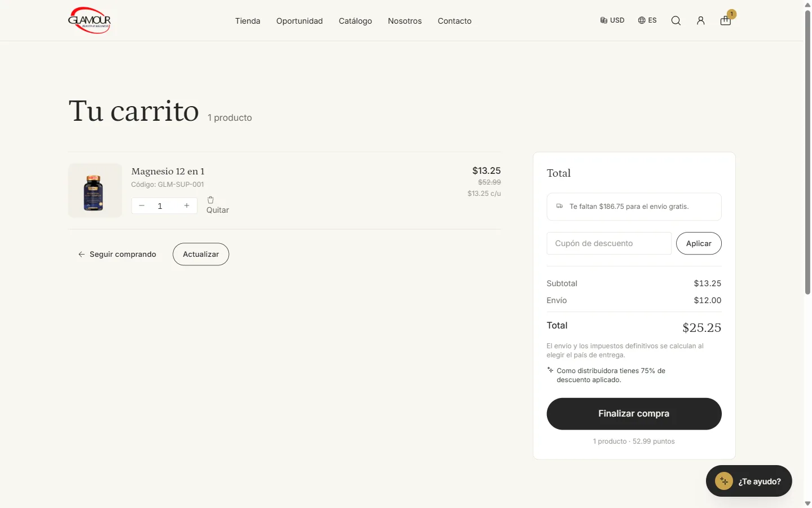Open the Nosotros menu item
The height and width of the screenshot is (508, 812).
pos(405,21)
